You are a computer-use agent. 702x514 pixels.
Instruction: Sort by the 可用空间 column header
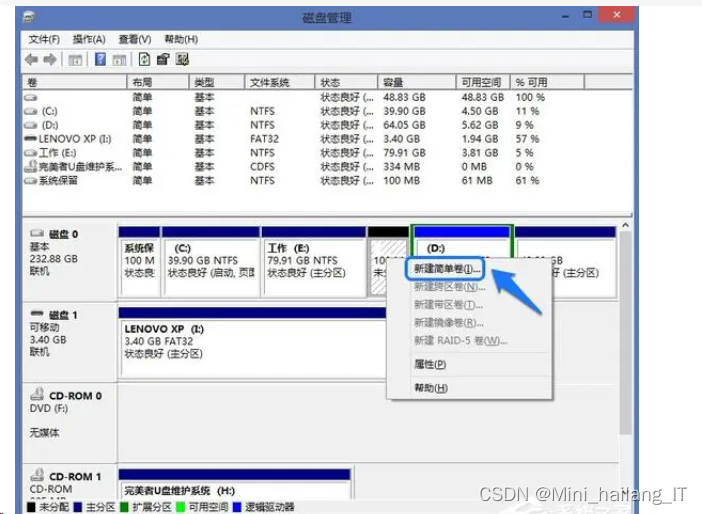pos(483,82)
